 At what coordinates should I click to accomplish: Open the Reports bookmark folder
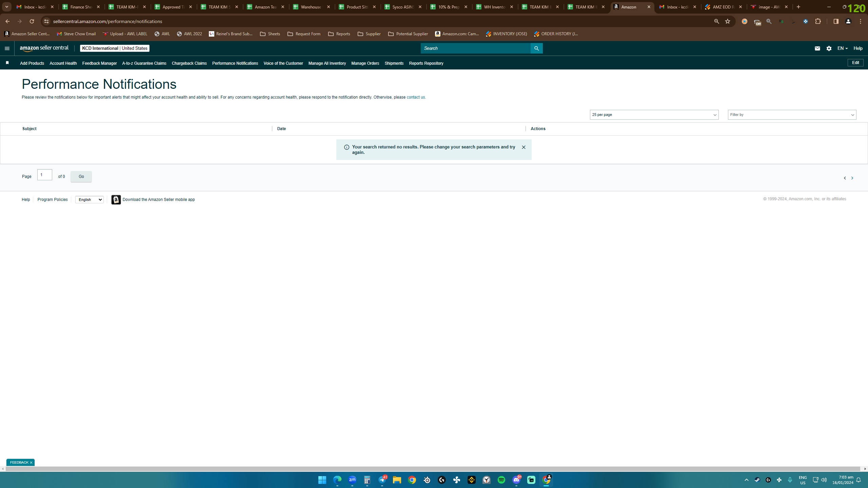tap(339, 34)
